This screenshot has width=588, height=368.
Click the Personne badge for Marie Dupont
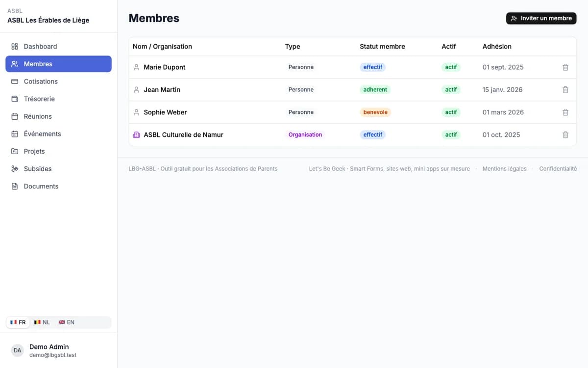301,67
